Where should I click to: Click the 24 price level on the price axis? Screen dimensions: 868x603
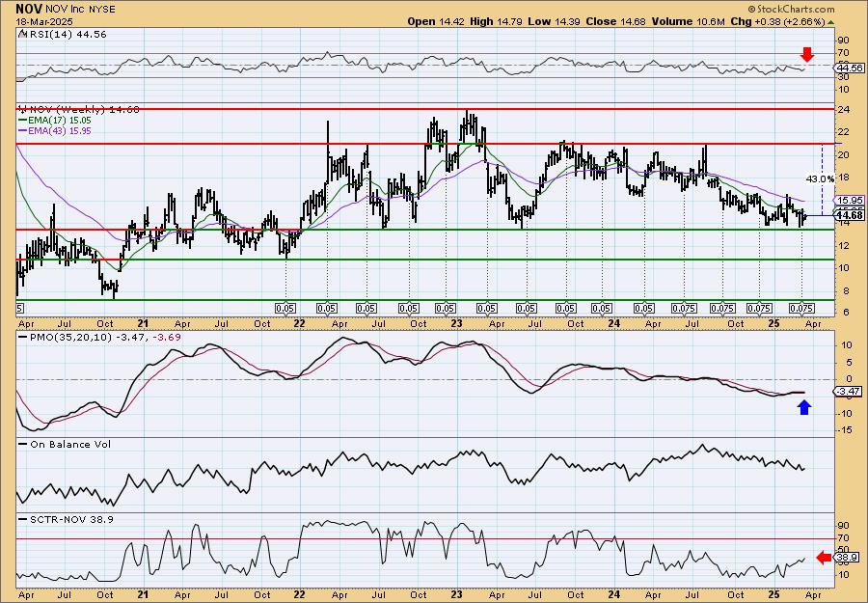click(842, 109)
